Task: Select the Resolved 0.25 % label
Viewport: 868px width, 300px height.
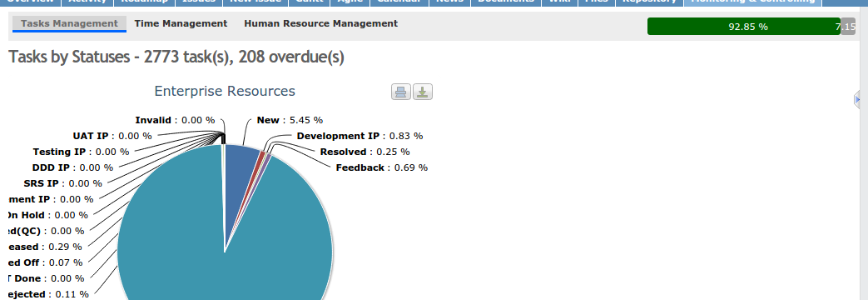Action: click(x=365, y=152)
